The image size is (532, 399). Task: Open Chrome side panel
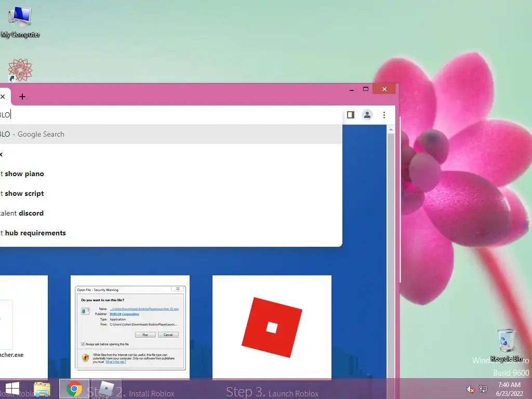[x=351, y=115]
